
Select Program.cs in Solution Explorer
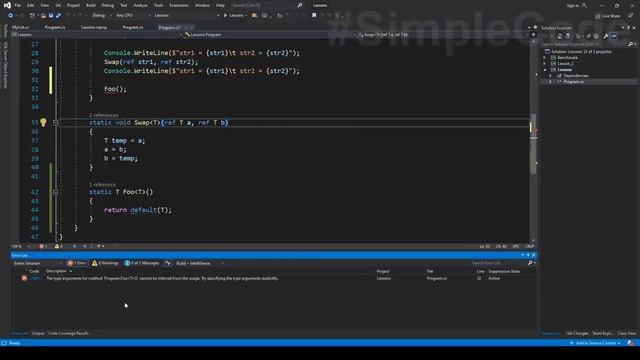click(573, 82)
